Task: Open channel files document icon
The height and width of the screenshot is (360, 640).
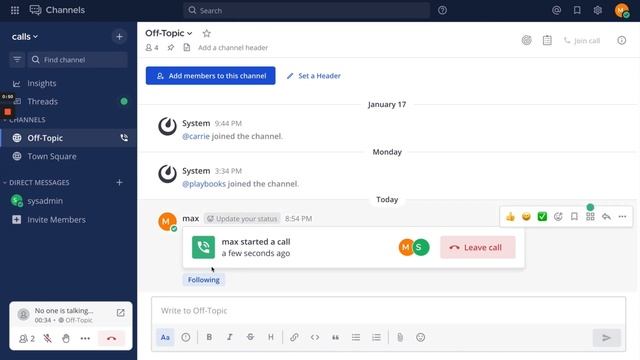Action: coord(187,48)
